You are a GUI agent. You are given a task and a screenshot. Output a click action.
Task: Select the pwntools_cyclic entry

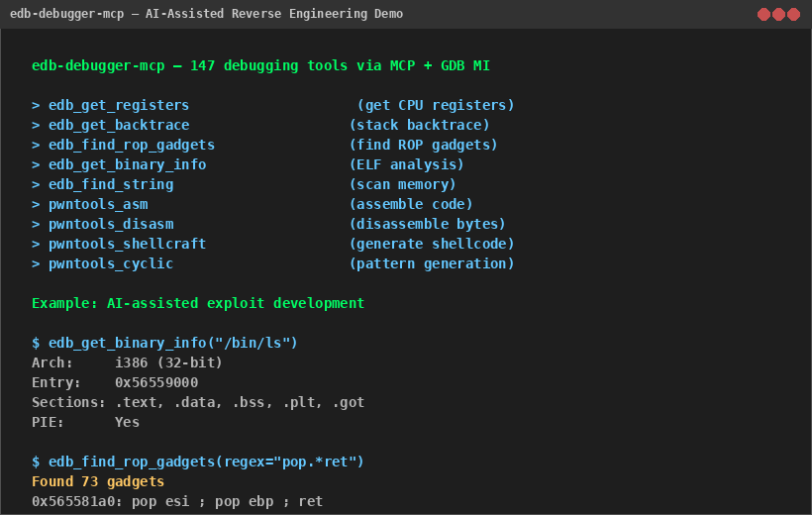111,263
